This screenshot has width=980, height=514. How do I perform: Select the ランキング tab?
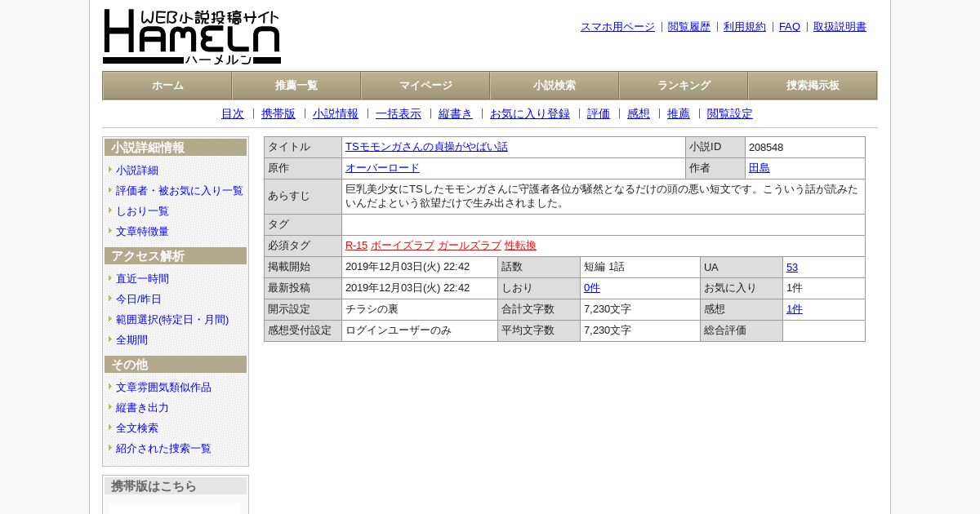click(684, 86)
